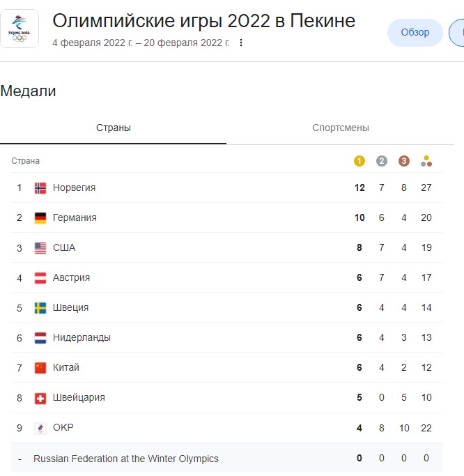Click the gold medal column icon
Viewport: 464px width, 476px height.
pyautogui.click(x=359, y=162)
